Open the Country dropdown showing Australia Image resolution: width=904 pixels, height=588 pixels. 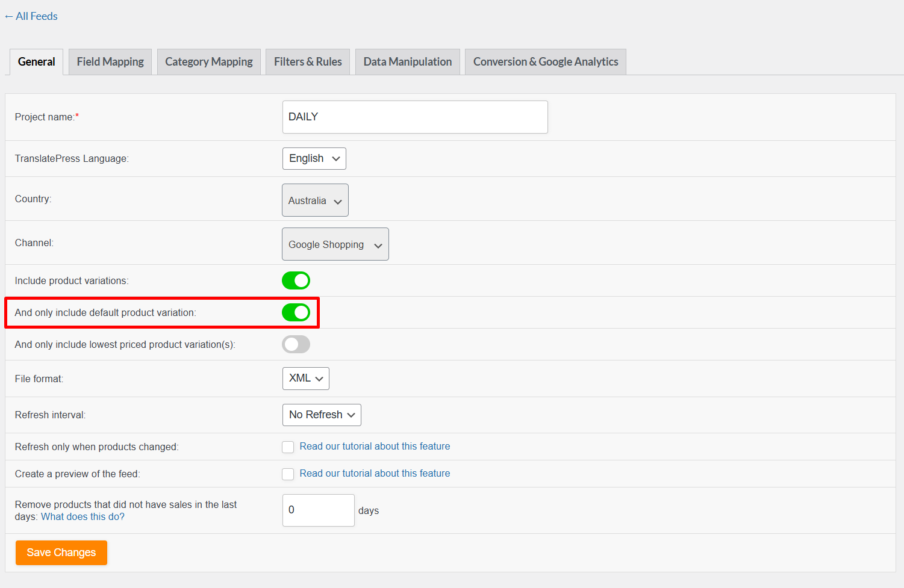pyautogui.click(x=315, y=200)
